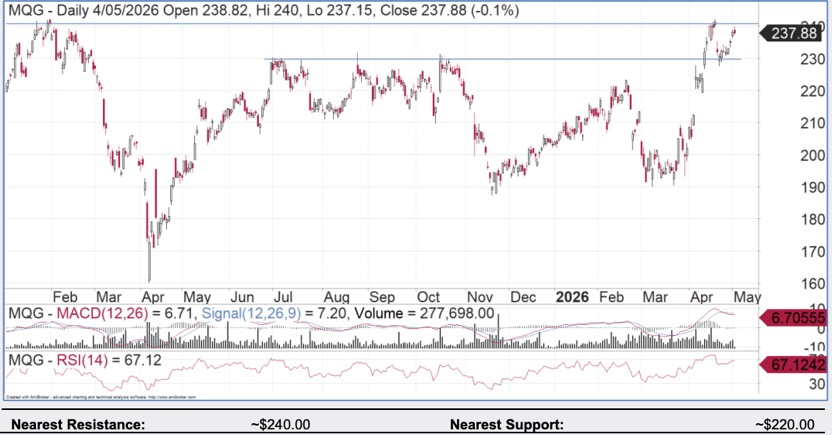Click the Volume = 277,698.00 text

(x=424, y=314)
